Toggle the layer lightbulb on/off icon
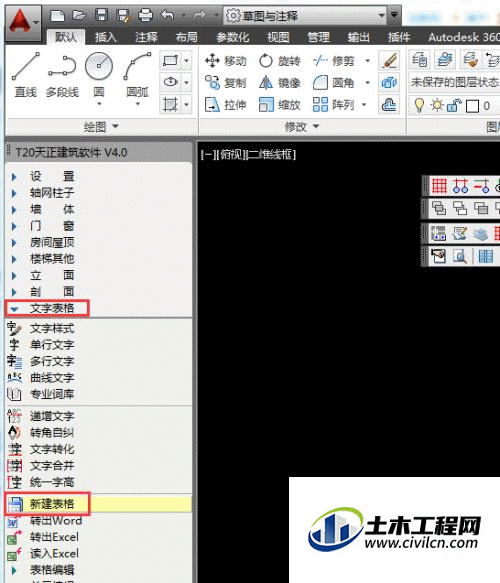 click(419, 106)
